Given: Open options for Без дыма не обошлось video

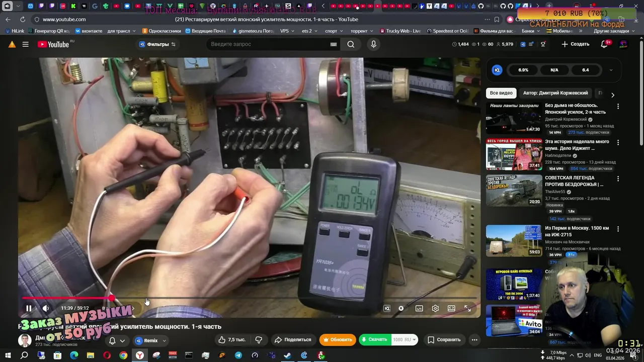Looking at the screenshot, I should coord(618,107).
